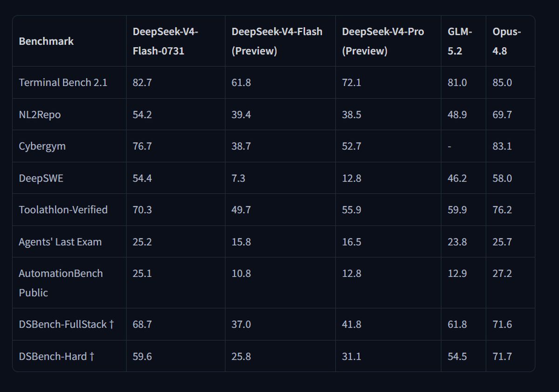Click the Agents' Last Exam label
559x392 pixels.
[x=60, y=242]
